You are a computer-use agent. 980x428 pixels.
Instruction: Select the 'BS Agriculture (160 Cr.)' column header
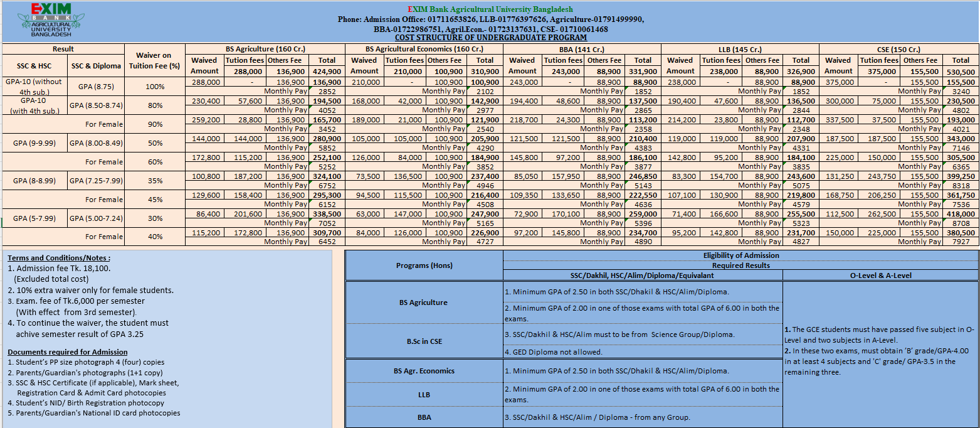pos(266,49)
